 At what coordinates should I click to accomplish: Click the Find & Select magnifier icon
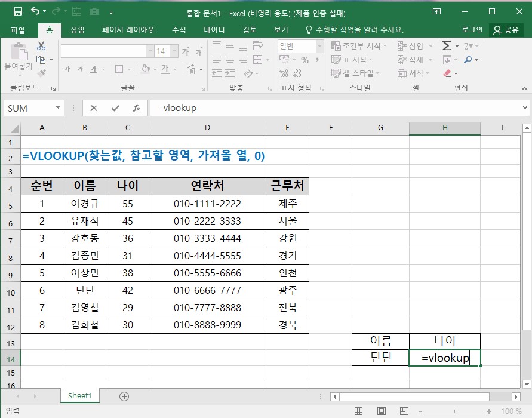468,60
